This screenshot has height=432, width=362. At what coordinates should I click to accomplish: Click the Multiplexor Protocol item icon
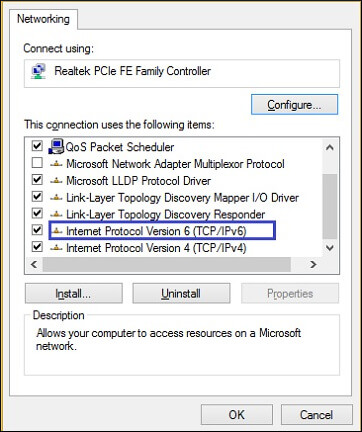[x=56, y=164]
